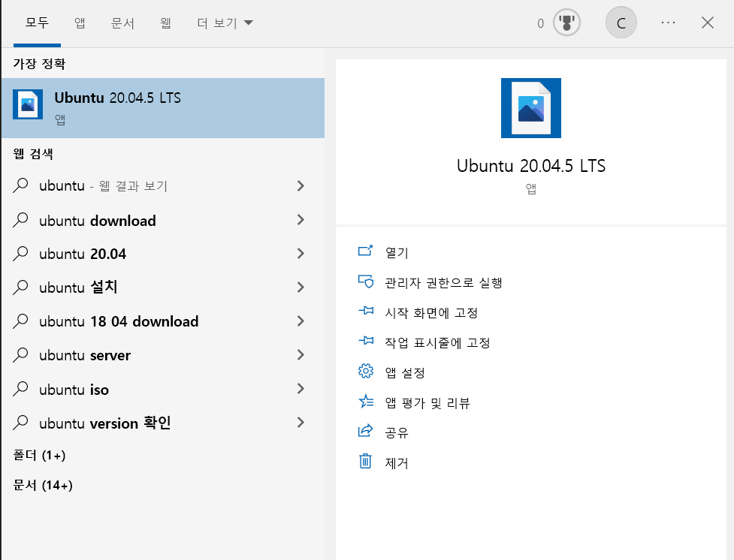
Task: Expand chevron for 'ubuntu download' suggestion
Action: (x=301, y=220)
